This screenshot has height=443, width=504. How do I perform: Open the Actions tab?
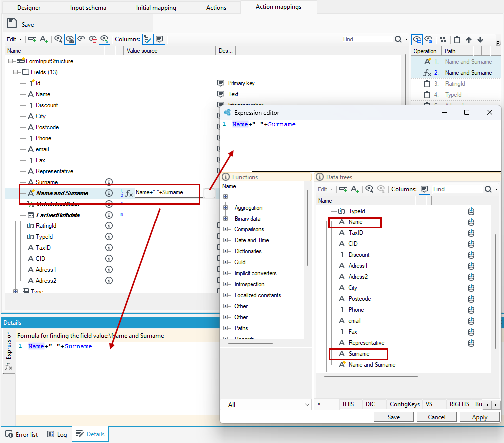(216, 7)
